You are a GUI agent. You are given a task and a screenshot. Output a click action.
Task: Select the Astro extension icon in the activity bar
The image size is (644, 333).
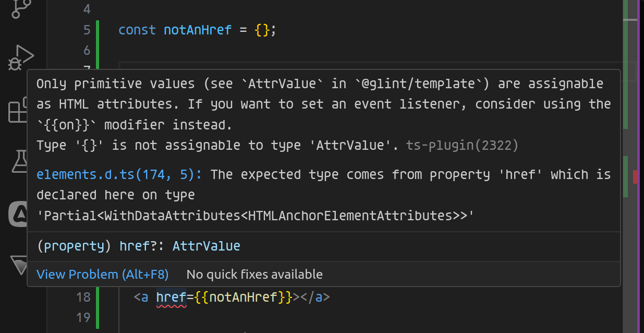(x=18, y=214)
